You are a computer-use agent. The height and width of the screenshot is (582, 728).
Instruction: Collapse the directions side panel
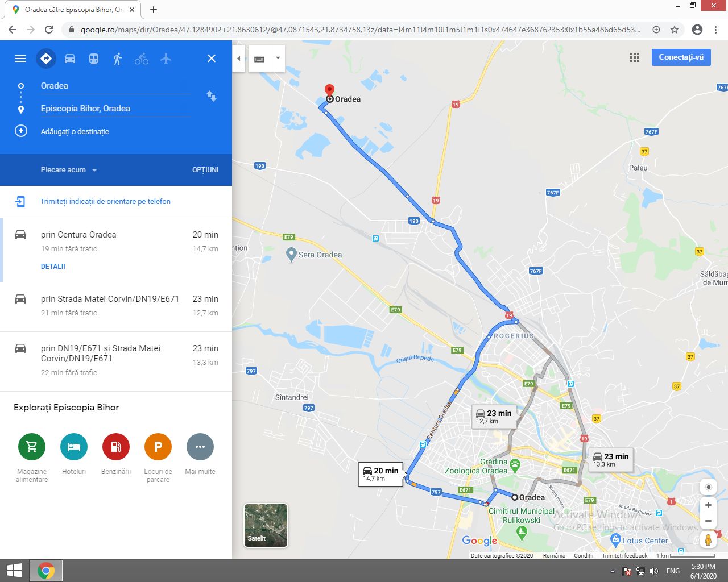coord(239,59)
